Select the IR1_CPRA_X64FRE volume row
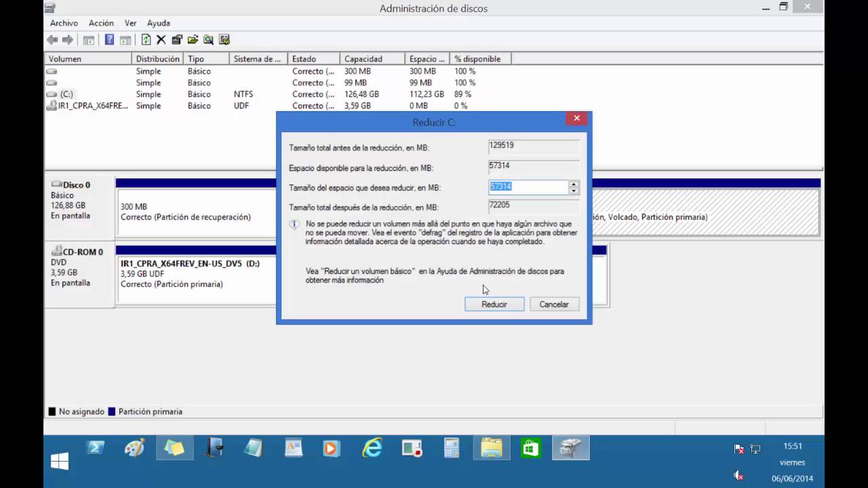868x488 pixels. click(278, 106)
